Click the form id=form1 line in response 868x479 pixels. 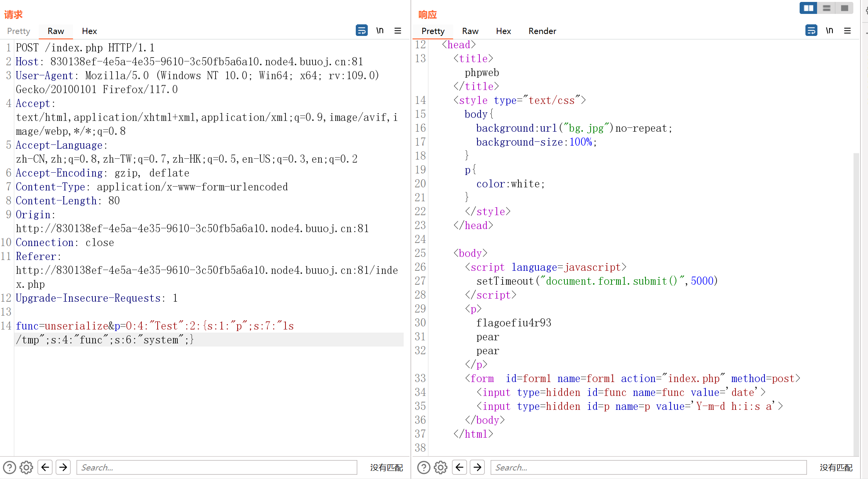coord(632,378)
